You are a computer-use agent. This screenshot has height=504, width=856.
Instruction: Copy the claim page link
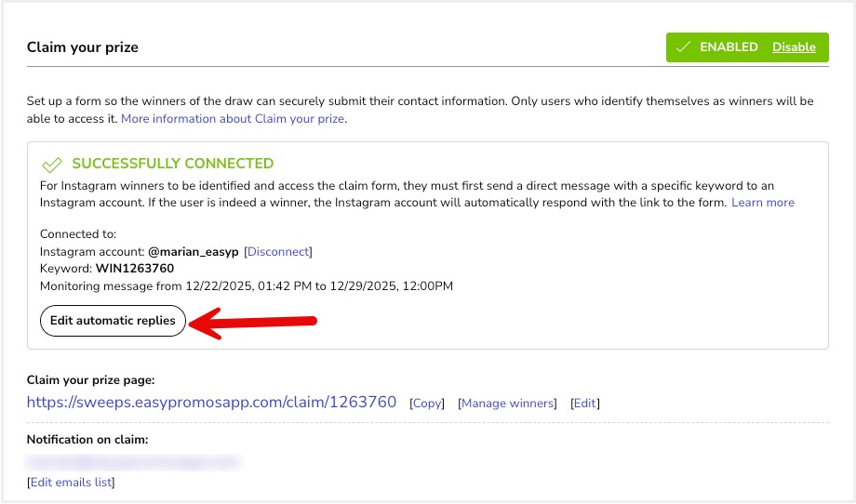coord(428,404)
